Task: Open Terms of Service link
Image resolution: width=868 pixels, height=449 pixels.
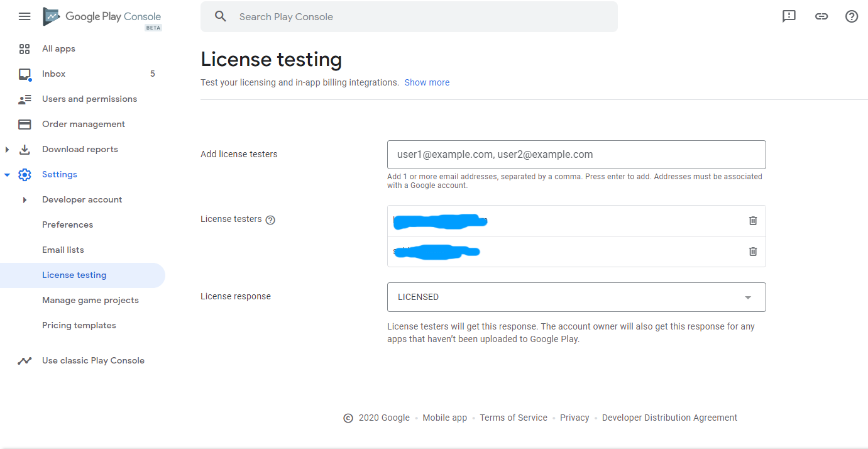Action: (x=514, y=418)
